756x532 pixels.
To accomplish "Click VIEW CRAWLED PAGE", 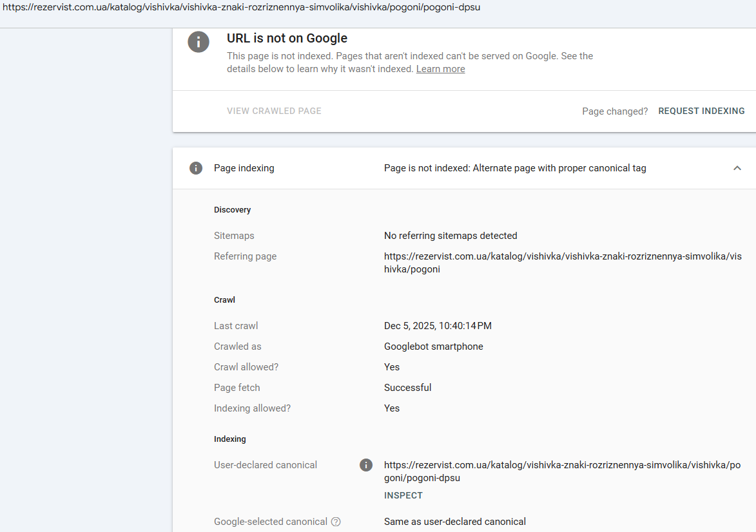I will click(x=274, y=111).
